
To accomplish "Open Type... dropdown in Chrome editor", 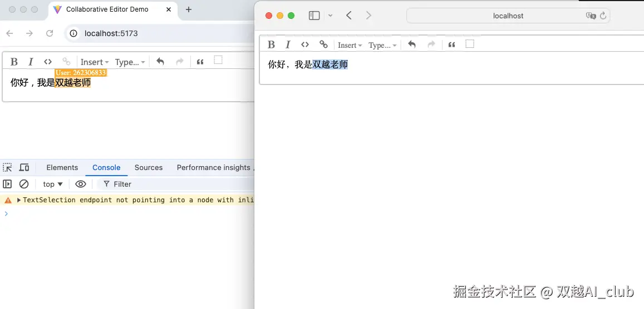I will tap(130, 62).
